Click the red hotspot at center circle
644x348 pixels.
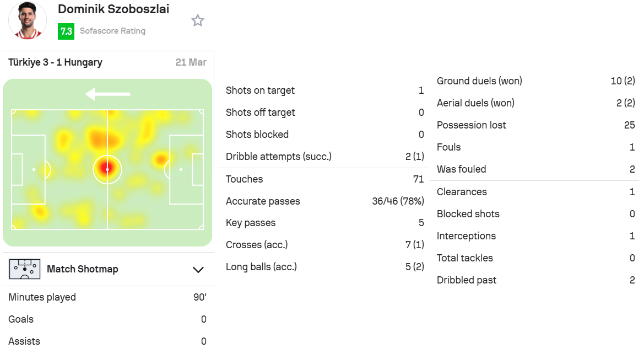[x=107, y=169]
